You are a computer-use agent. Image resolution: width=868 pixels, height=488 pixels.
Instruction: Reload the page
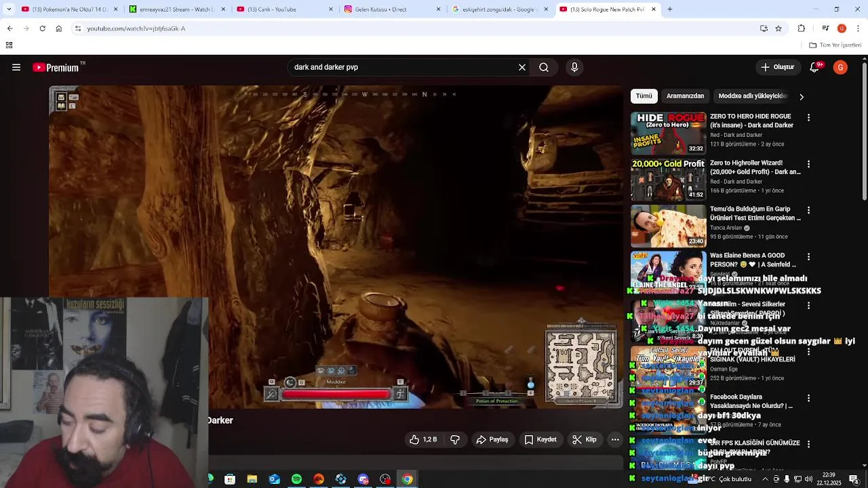42,28
